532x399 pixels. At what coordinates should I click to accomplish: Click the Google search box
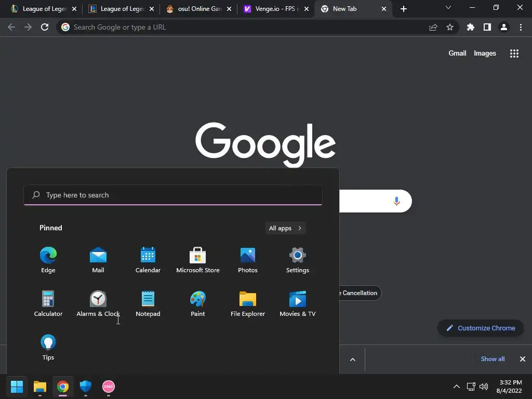click(x=375, y=201)
